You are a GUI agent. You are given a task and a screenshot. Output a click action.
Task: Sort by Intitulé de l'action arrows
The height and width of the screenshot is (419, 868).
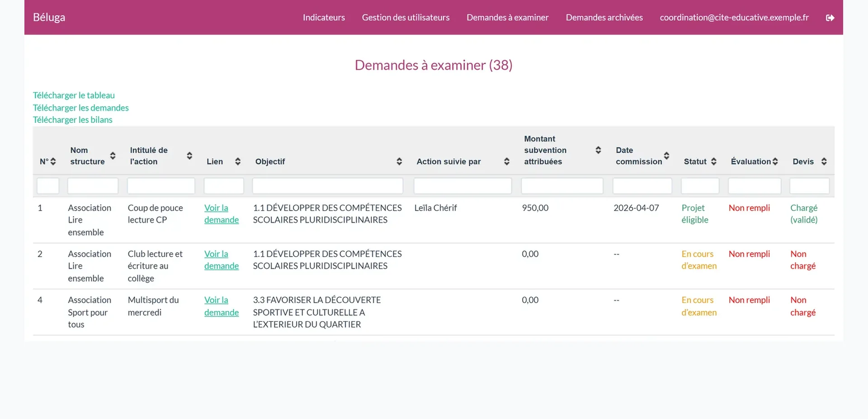click(189, 155)
